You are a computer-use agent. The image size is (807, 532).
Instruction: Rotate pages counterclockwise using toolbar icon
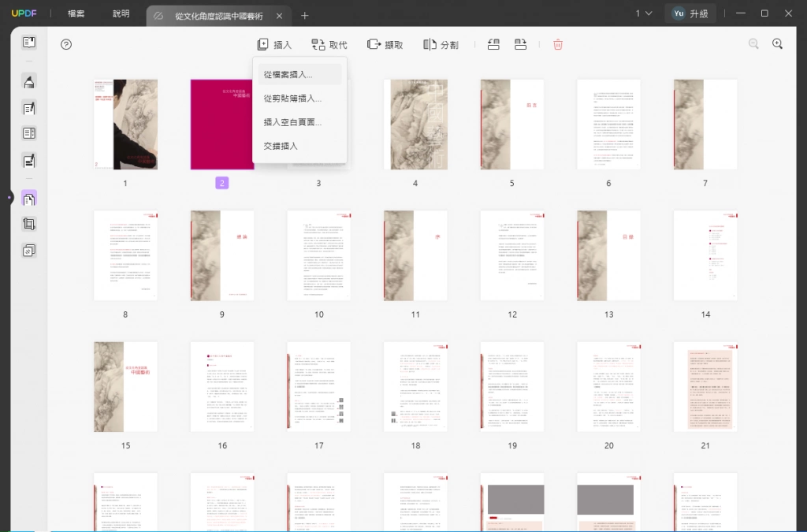493,45
